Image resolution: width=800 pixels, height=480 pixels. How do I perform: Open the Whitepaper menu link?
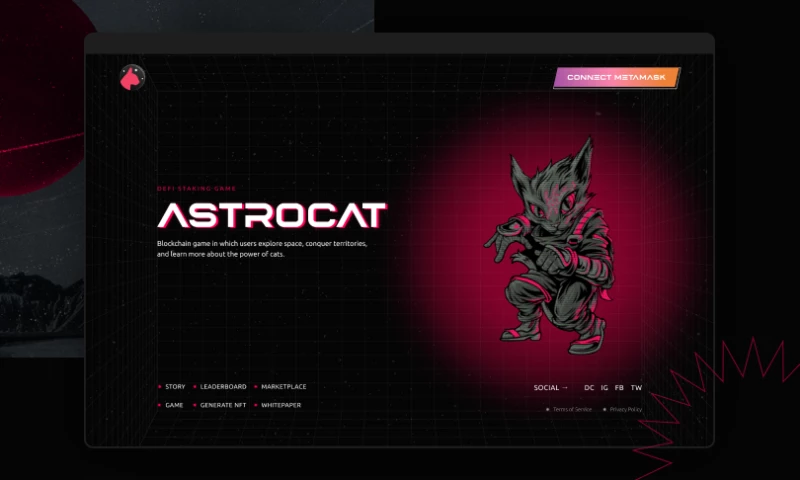(281, 405)
